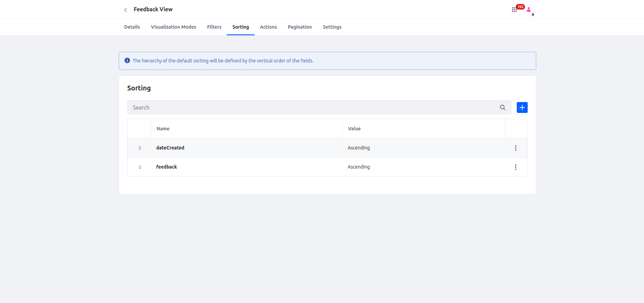Open the actions menu for feedback row

point(515,167)
